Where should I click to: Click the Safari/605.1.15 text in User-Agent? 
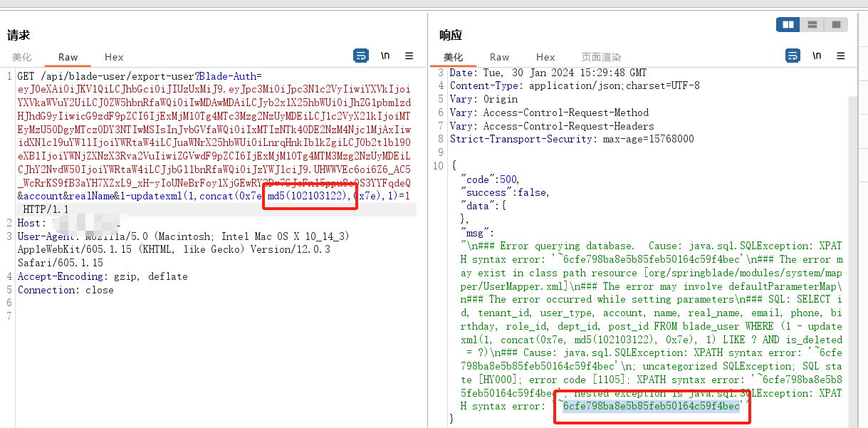point(60,263)
